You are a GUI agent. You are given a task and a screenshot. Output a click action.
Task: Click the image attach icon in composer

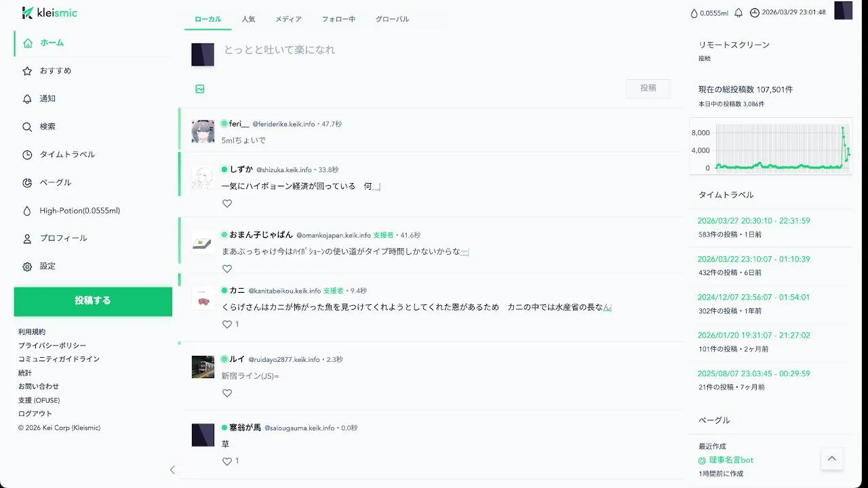(x=200, y=89)
